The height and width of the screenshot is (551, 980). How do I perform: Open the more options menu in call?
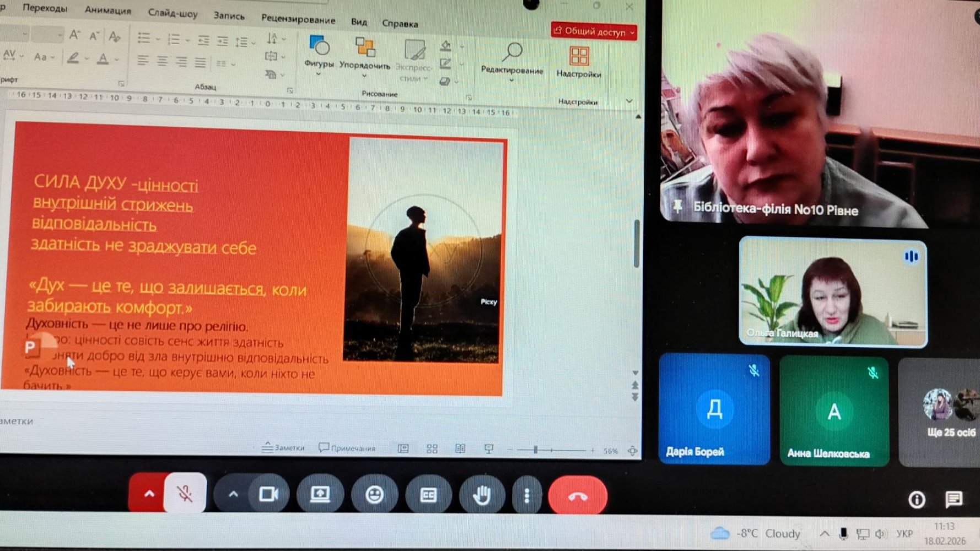pos(526,496)
